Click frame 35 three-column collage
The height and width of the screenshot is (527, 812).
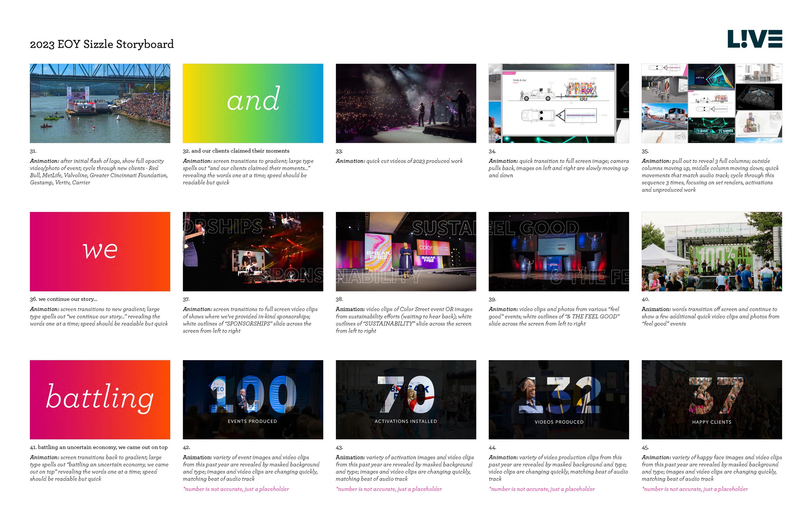[x=711, y=103]
